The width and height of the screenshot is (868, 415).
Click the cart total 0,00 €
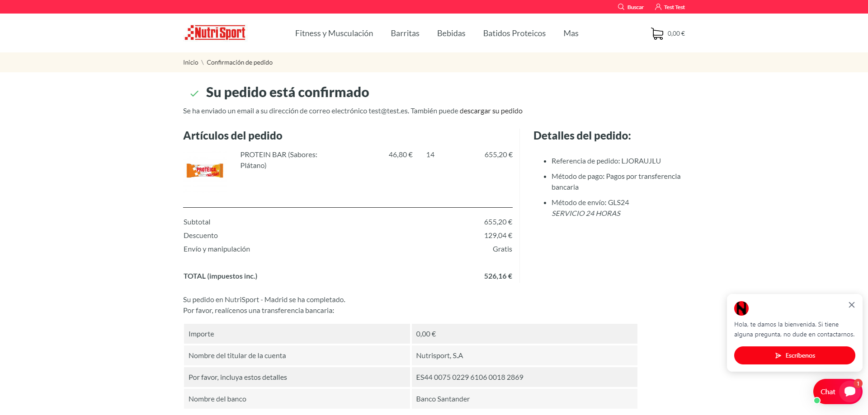tap(676, 33)
